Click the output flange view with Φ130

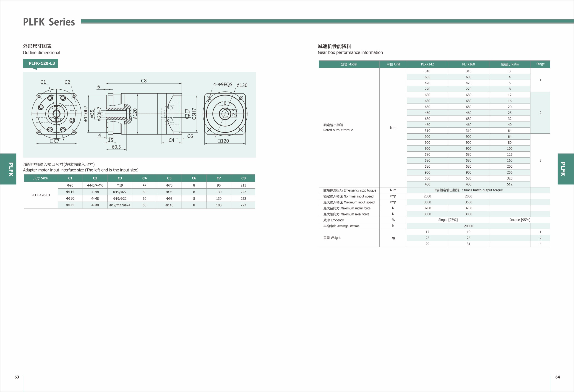point(225,114)
